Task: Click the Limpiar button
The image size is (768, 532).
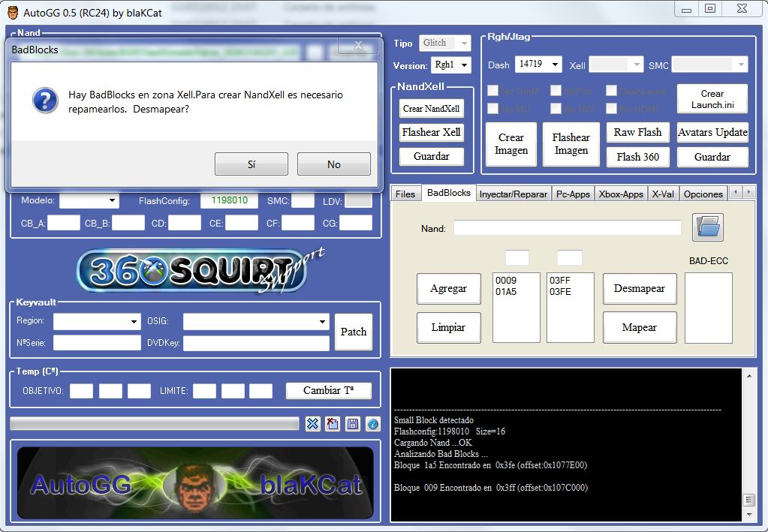Action: click(x=448, y=327)
